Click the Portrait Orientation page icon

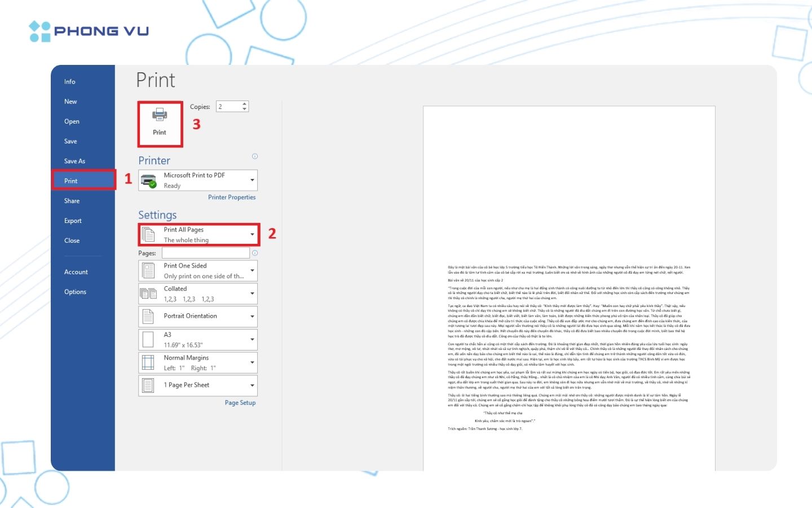pos(148,317)
